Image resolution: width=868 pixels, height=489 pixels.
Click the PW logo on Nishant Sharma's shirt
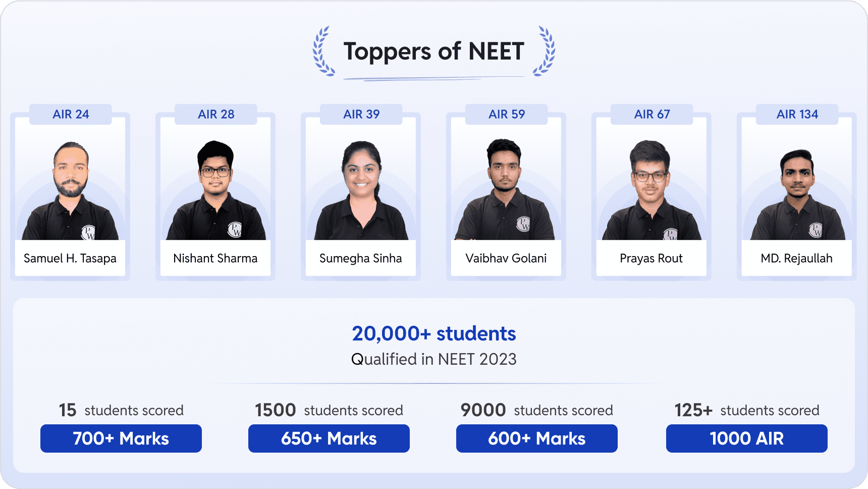coord(235,229)
